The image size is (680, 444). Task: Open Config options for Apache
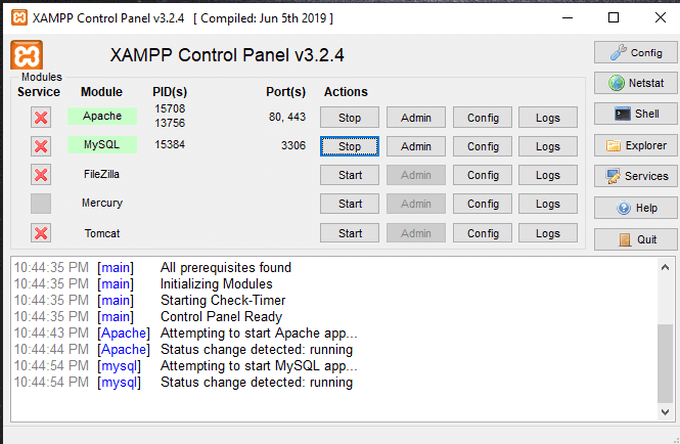(x=482, y=118)
